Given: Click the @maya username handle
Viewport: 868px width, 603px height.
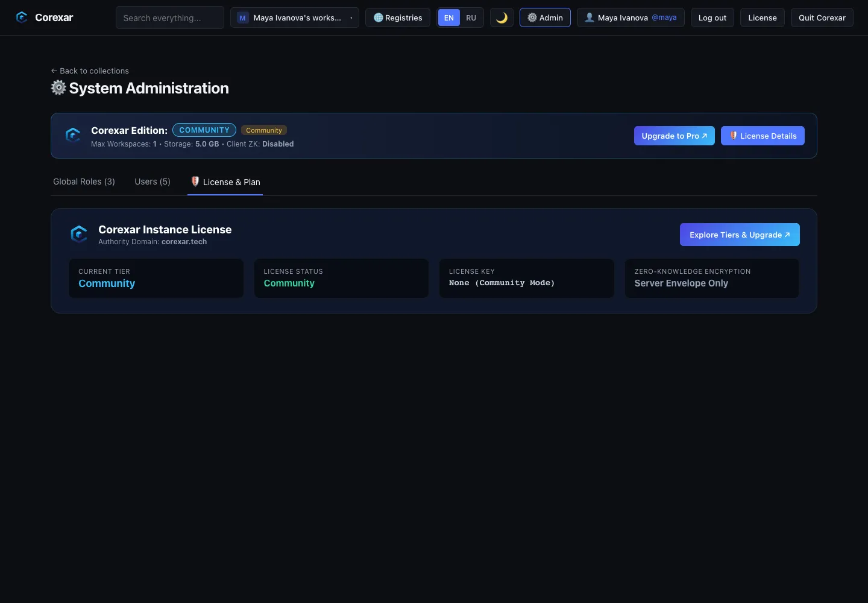Looking at the screenshot, I should click(664, 17).
